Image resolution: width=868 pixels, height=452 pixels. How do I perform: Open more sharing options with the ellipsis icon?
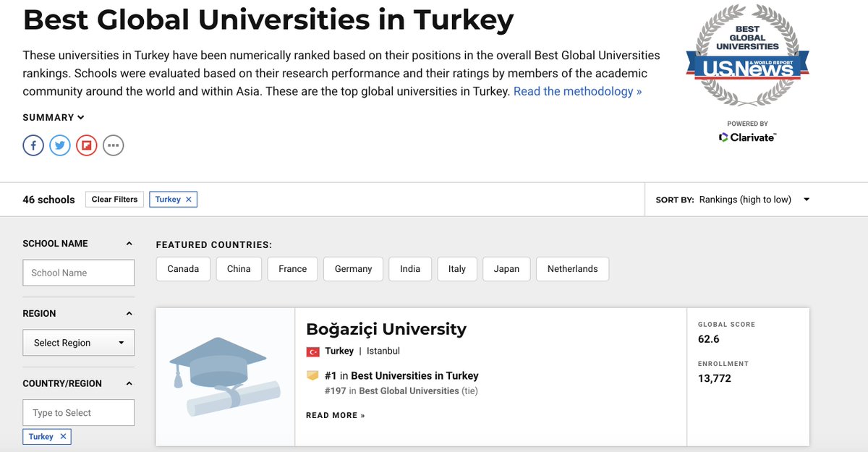point(113,145)
